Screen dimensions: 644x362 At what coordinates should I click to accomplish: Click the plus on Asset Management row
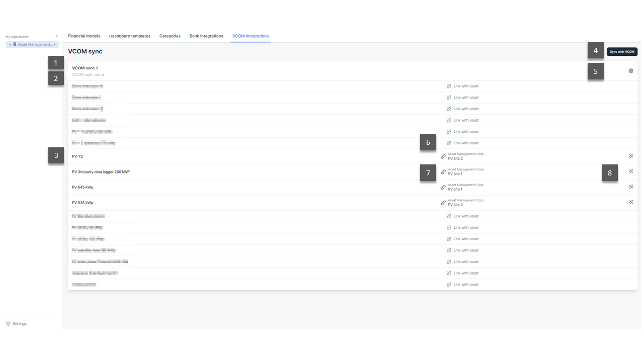(x=54, y=45)
